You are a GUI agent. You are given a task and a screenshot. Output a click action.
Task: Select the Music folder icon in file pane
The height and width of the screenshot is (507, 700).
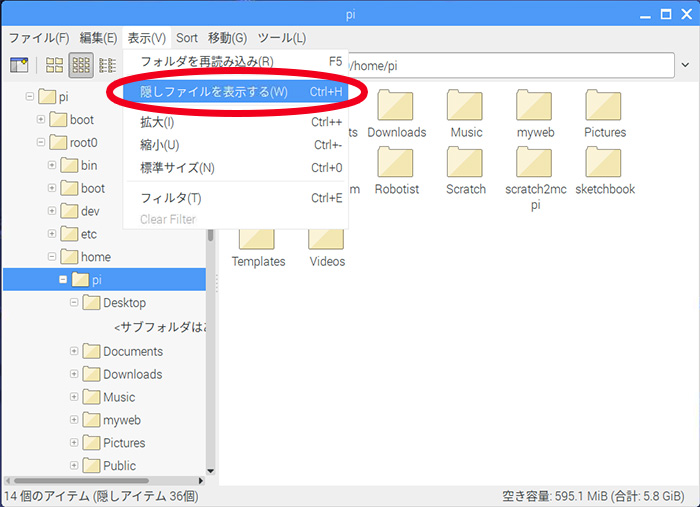pos(465,106)
